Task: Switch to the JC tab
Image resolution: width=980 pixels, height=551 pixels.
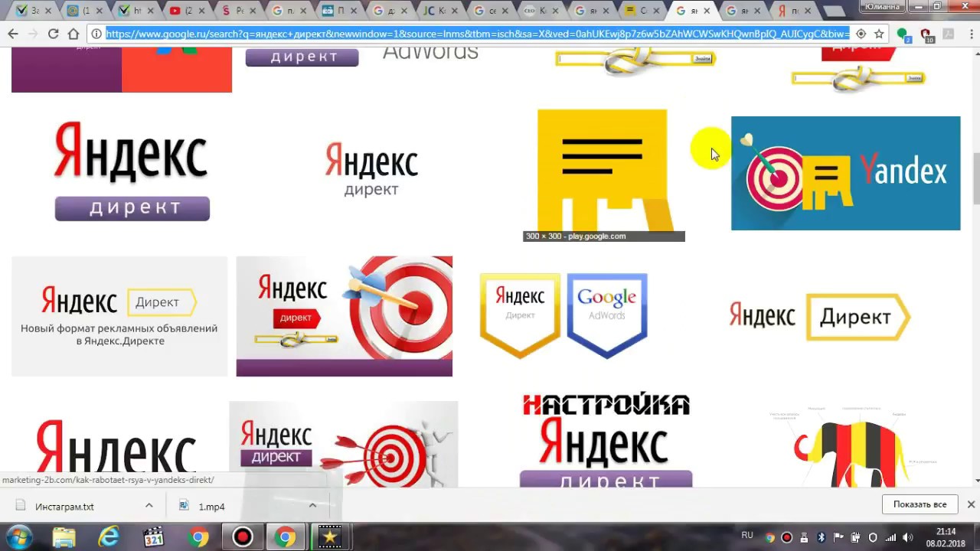Action: (438, 11)
